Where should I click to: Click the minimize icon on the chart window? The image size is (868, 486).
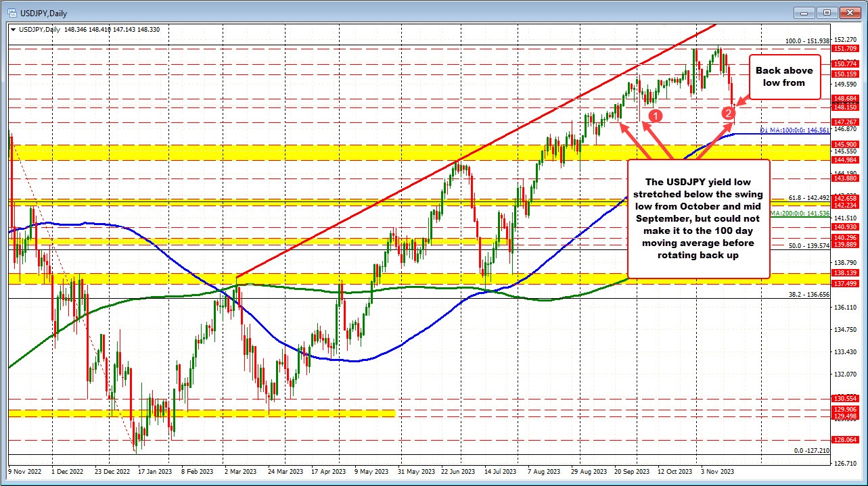point(803,12)
